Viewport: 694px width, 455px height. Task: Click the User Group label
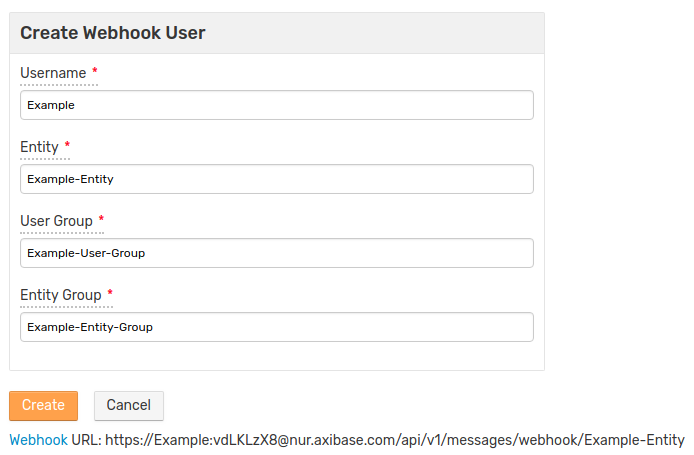coord(57,221)
